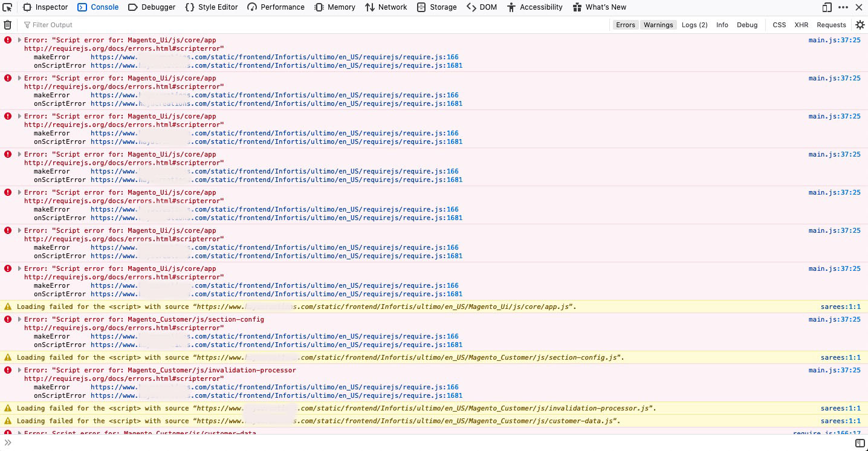Switch to the Performance tab

pos(276,7)
